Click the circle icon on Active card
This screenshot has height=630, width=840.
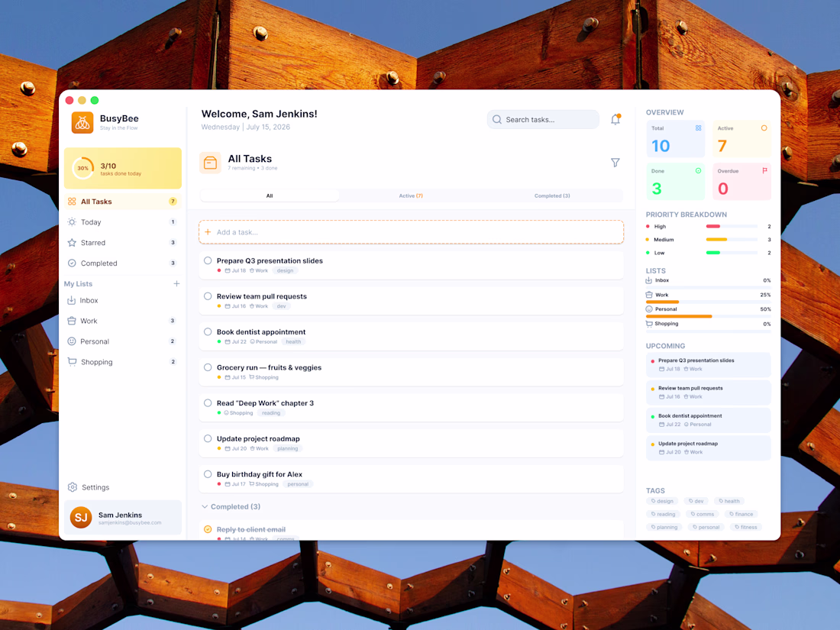coord(764,128)
